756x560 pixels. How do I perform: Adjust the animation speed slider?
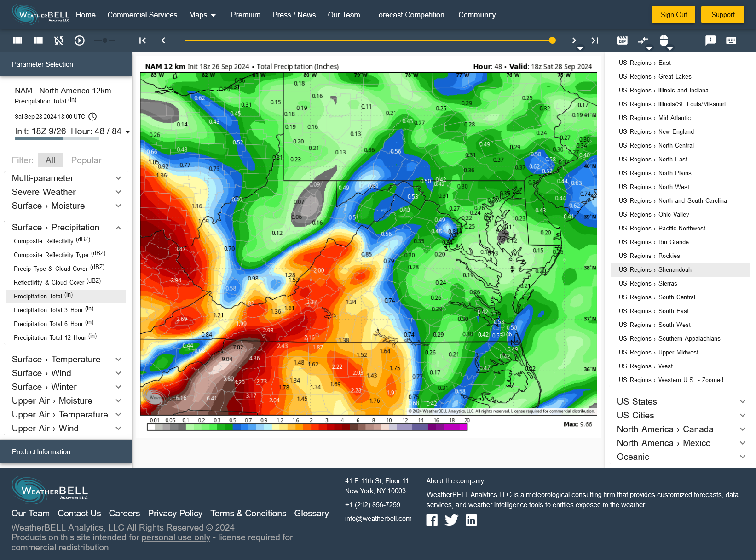[x=105, y=40]
